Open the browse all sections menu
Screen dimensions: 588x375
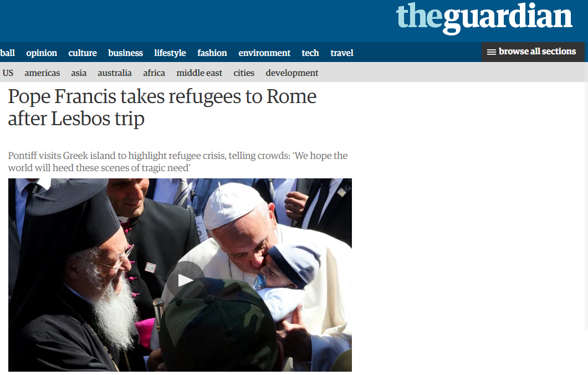tap(533, 52)
